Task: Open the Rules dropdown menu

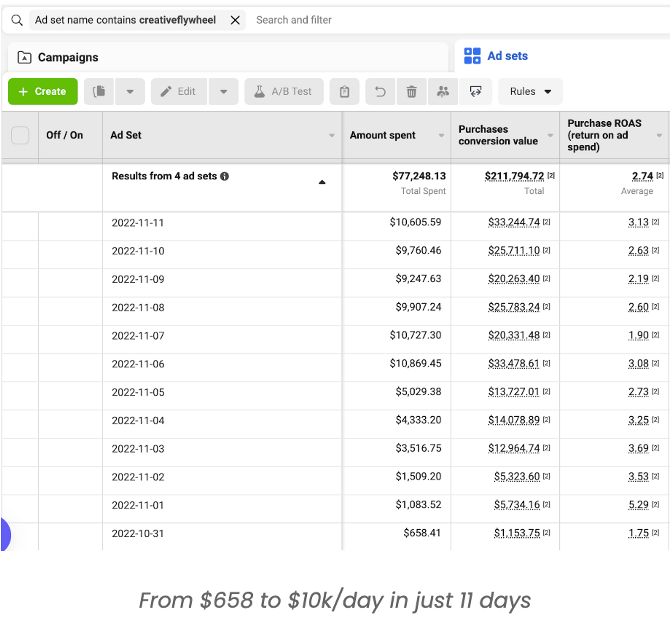Action: pyautogui.click(x=530, y=92)
